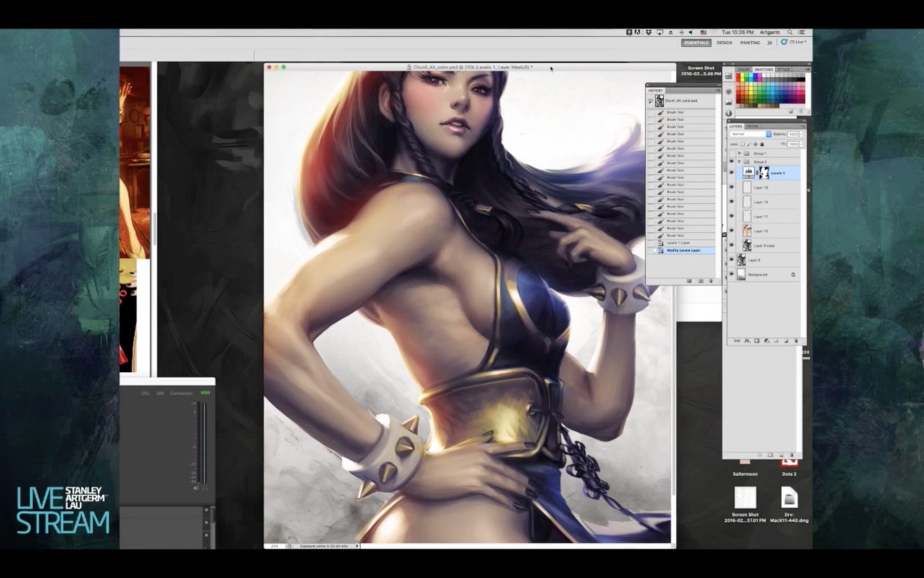Click the headphones monitor icon in streaming window

[x=205, y=488]
